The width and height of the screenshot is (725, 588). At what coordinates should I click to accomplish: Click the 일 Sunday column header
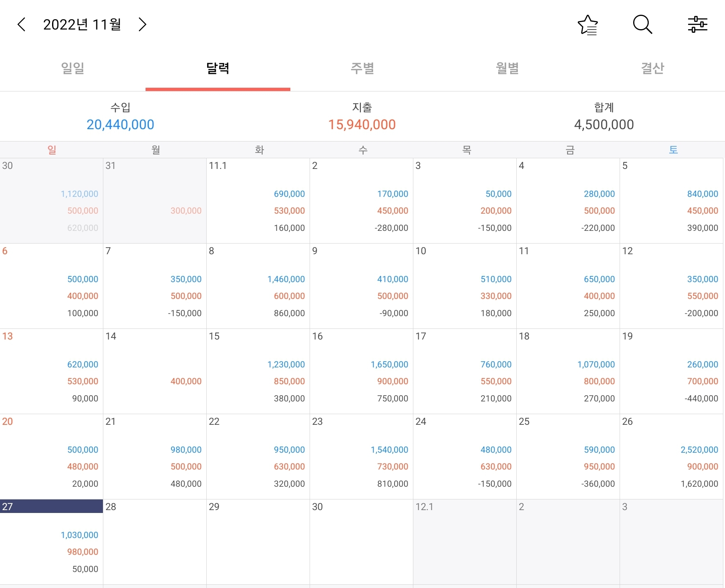tap(52, 150)
